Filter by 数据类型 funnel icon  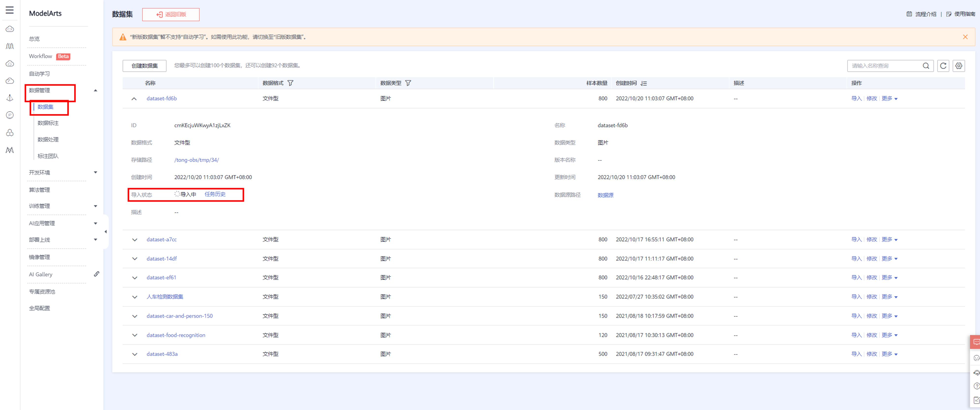pyautogui.click(x=408, y=83)
